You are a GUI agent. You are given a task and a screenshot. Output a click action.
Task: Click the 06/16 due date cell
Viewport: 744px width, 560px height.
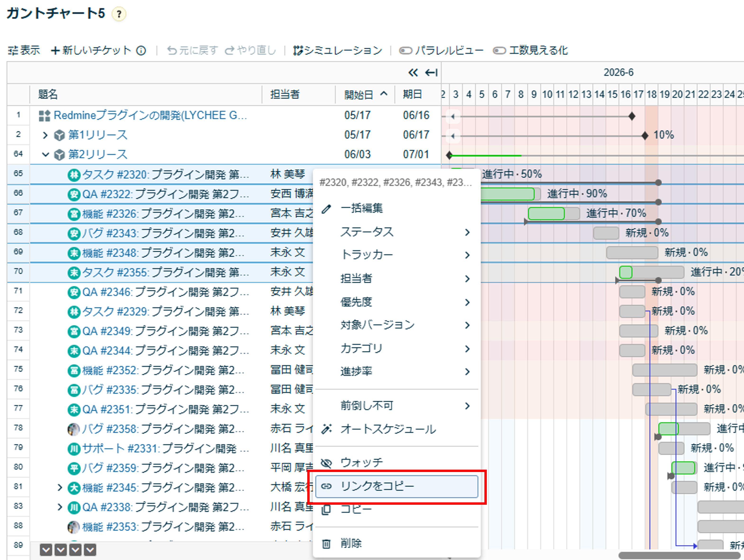(416, 116)
